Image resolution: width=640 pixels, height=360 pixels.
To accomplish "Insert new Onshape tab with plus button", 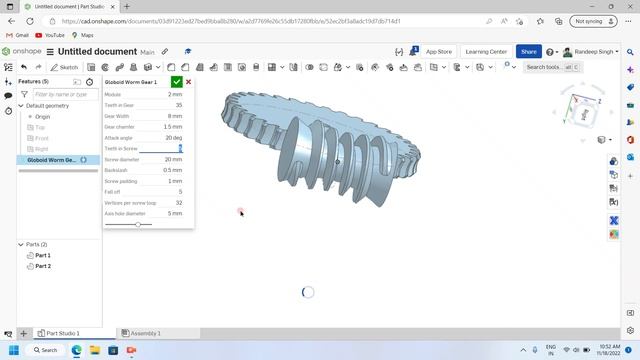I will click(24, 333).
